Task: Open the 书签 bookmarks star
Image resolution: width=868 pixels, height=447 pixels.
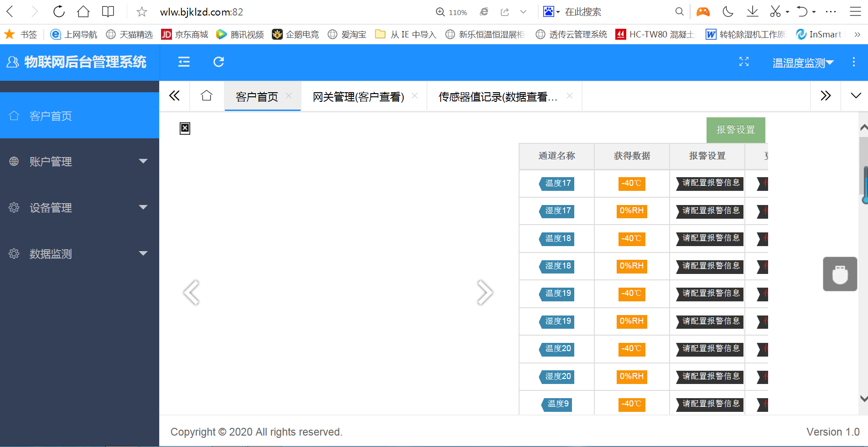Action: pos(21,34)
